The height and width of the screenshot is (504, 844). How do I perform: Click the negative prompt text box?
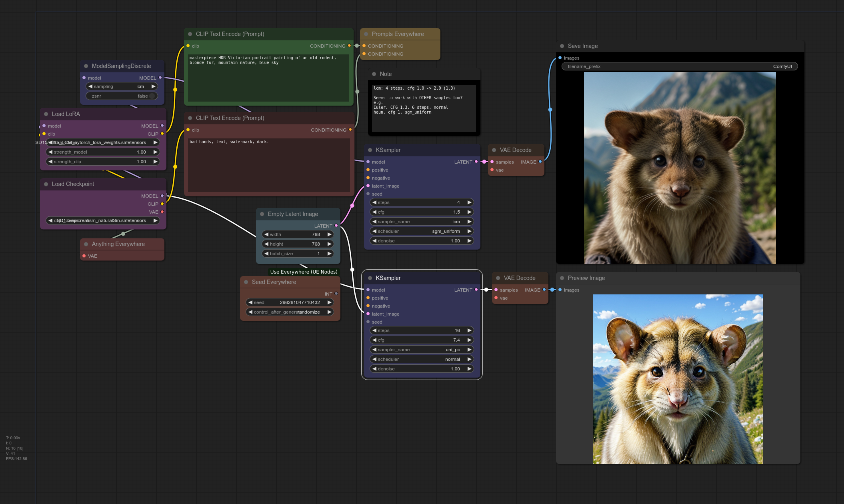click(269, 165)
